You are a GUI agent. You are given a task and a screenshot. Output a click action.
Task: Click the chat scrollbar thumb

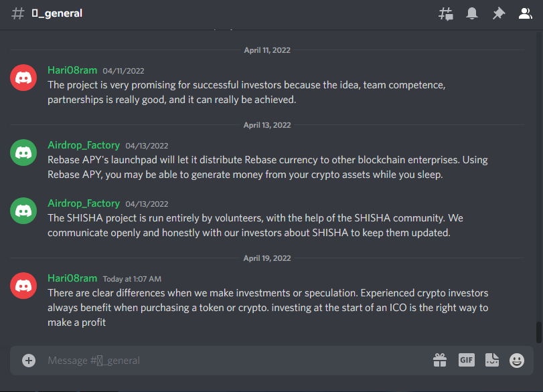pos(538,332)
